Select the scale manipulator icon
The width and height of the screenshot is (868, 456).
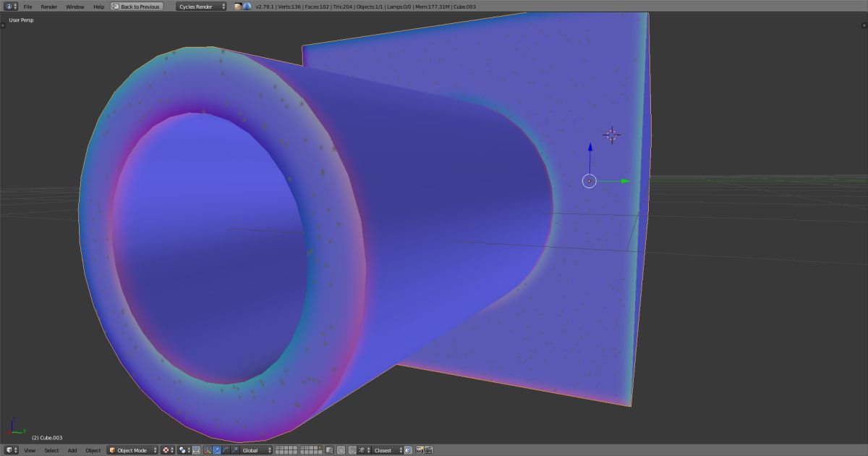pyautogui.click(x=234, y=450)
